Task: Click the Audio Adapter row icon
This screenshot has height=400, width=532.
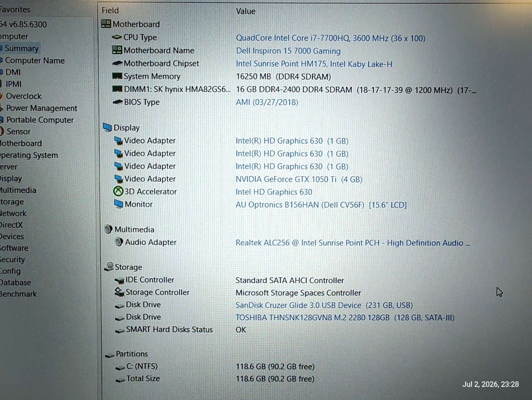Action: click(x=119, y=242)
